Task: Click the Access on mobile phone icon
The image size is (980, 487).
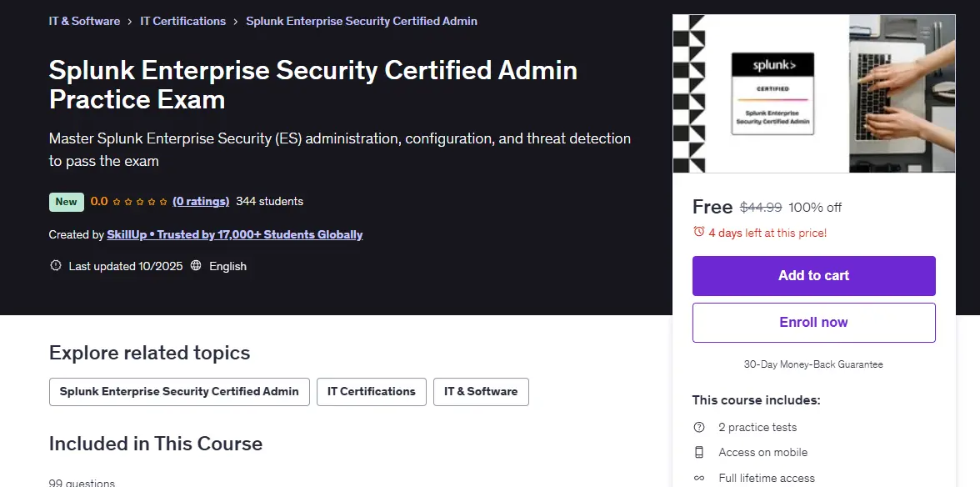Action: pos(698,452)
